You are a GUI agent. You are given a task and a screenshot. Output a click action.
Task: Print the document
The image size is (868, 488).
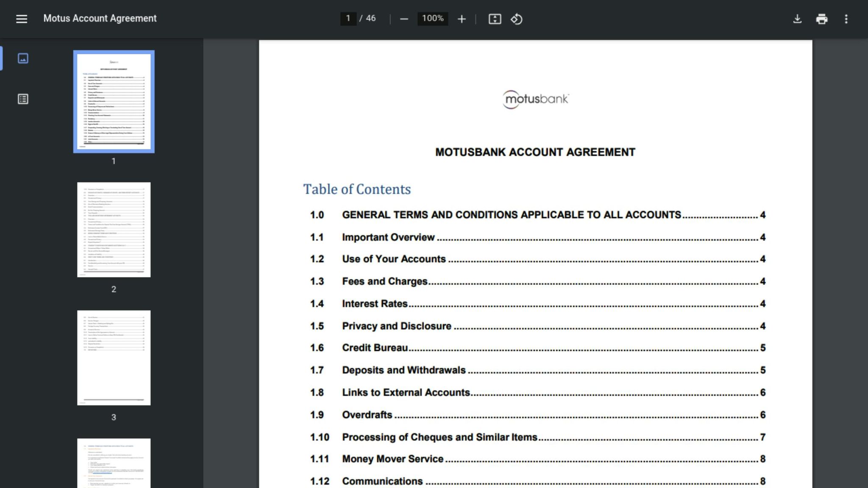tap(821, 19)
